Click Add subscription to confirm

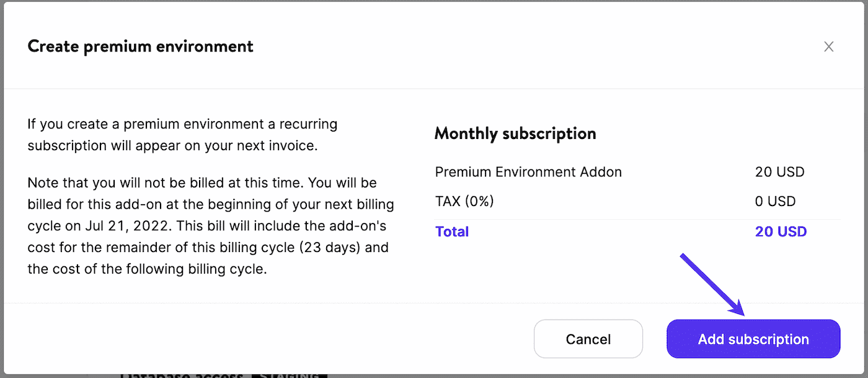pos(753,339)
